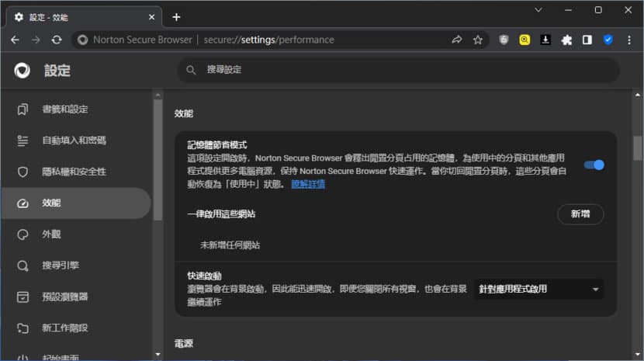Screen dimensions: 644x361
Task: Click the 記憶體節省模式 heading text
Action: (x=217, y=145)
